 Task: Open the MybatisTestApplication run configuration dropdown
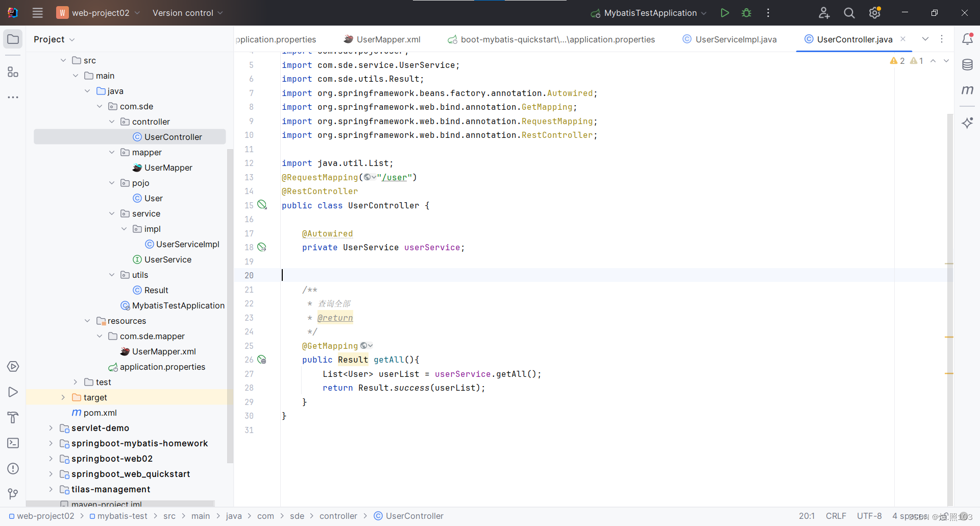[x=649, y=13]
